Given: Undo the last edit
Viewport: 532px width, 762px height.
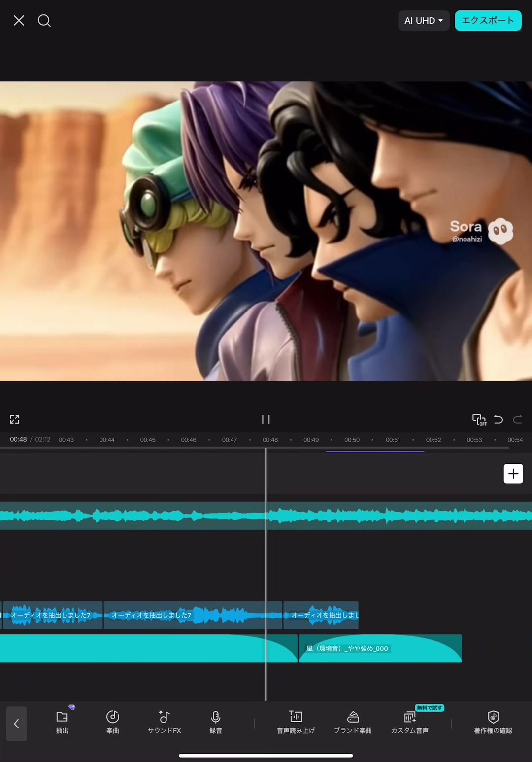Looking at the screenshot, I should tap(499, 419).
